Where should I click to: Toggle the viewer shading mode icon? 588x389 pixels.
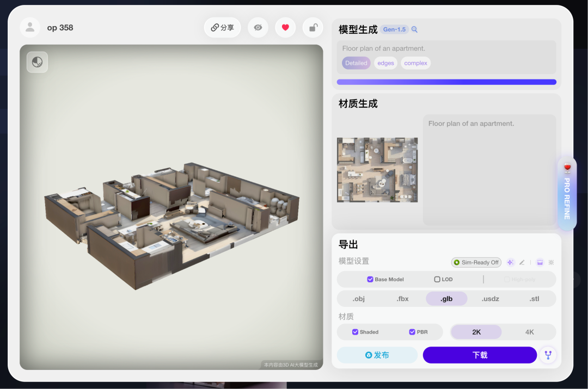coord(37,62)
